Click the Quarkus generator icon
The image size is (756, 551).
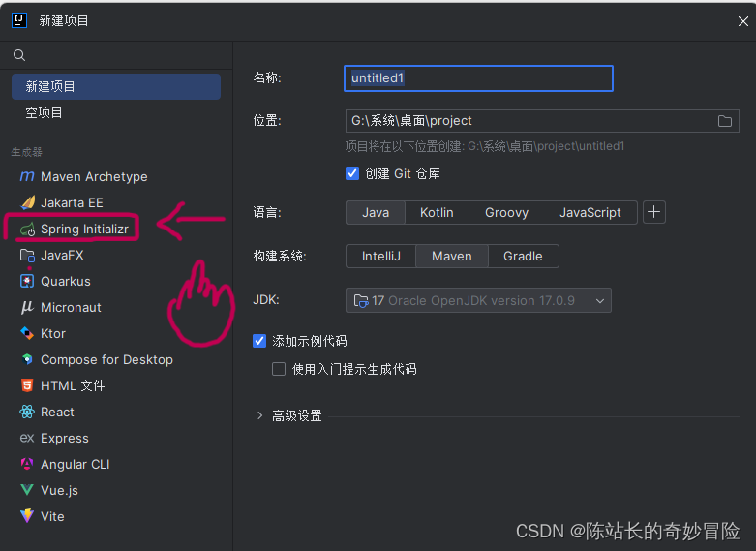[x=27, y=281]
